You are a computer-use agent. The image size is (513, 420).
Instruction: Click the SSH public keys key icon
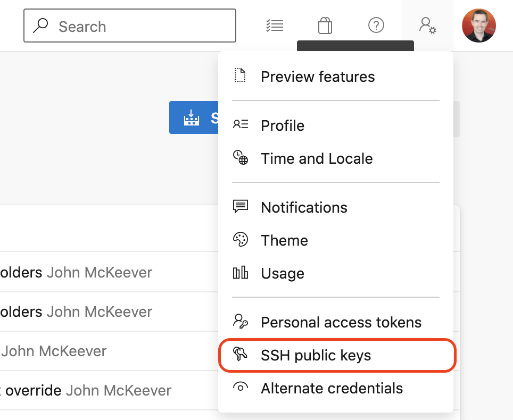pos(241,355)
